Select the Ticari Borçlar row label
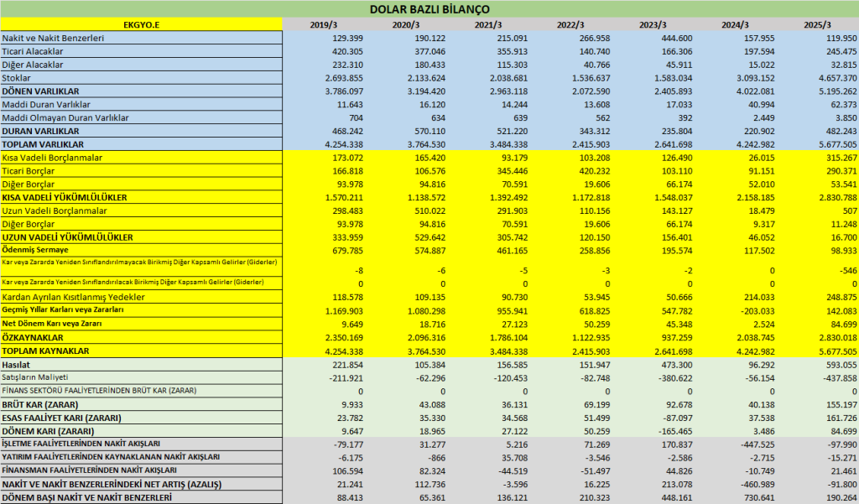The width and height of the screenshot is (859, 504). (x=28, y=171)
